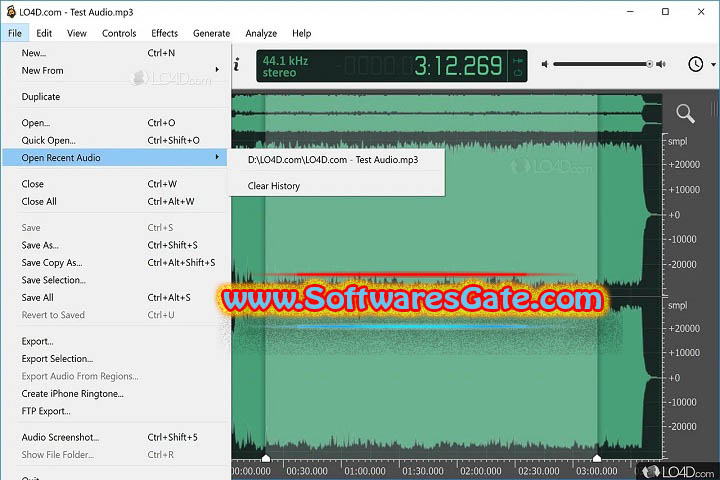Screen dimensions: 720x480
Task: Open recent file Test Audio.mp3
Action: tap(336, 160)
